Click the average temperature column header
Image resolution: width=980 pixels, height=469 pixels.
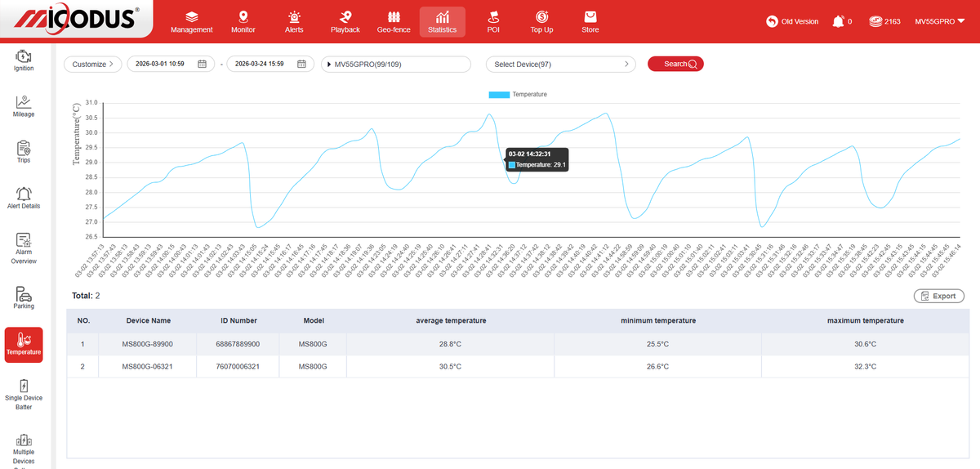[450, 320]
